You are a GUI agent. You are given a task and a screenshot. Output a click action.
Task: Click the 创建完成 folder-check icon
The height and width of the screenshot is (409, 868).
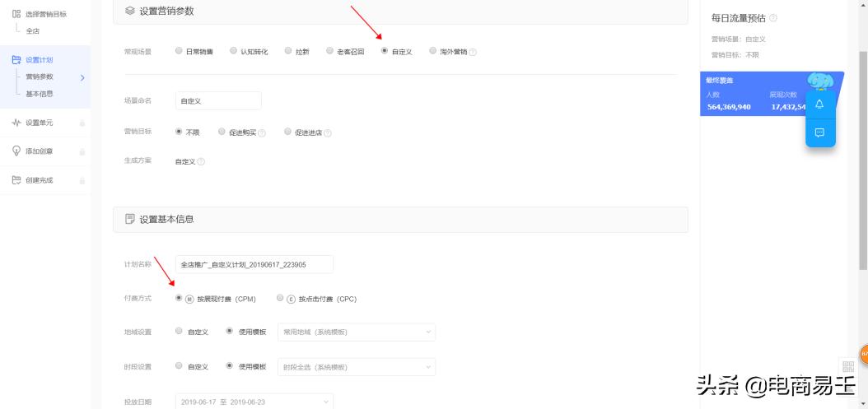point(16,180)
